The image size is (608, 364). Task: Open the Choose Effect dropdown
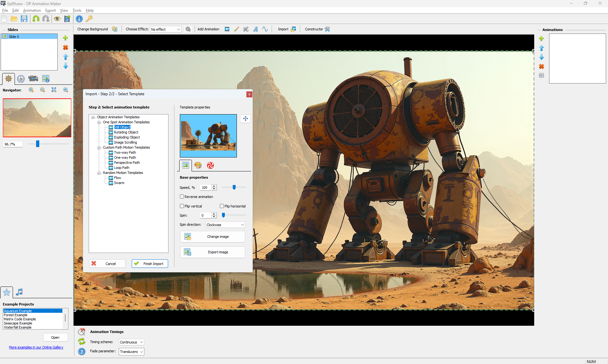click(x=166, y=29)
